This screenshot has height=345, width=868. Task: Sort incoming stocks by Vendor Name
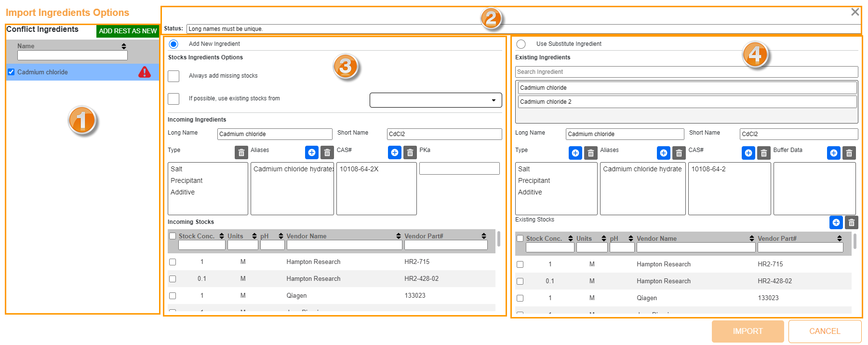[x=399, y=236]
